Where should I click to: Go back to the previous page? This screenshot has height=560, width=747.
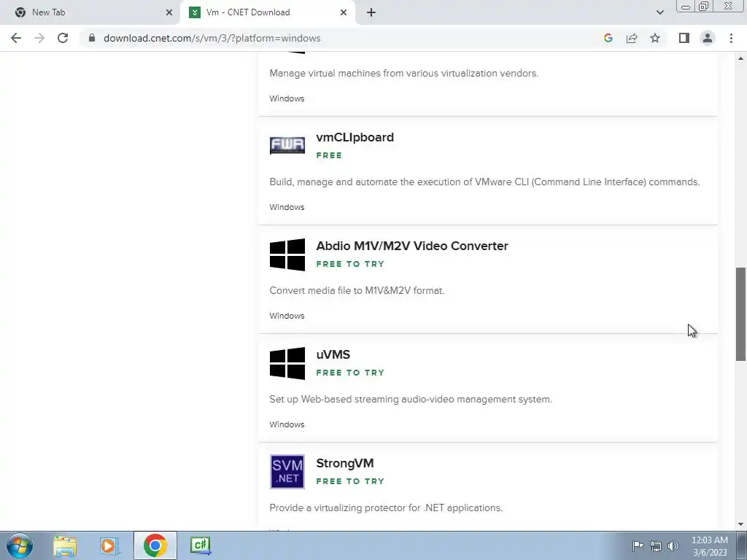tap(16, 38)
